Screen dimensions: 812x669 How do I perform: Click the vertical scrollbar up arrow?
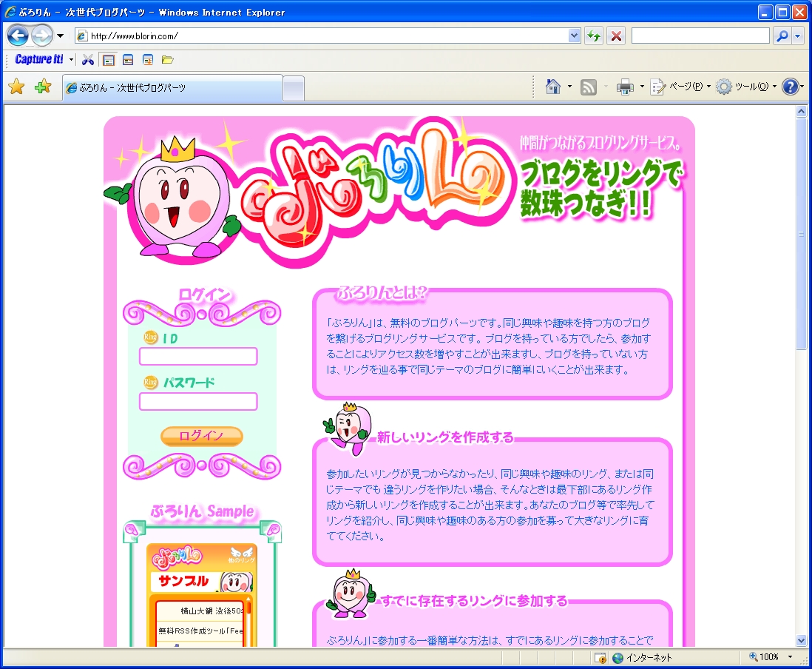pyautogui.click(x=801, y=112)
